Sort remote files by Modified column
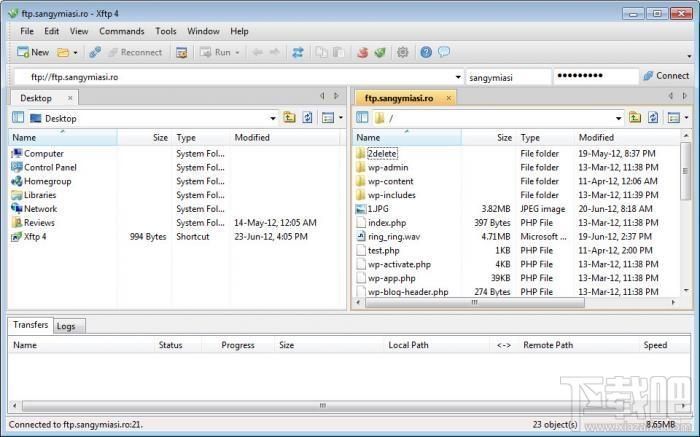 coord(626,137)
